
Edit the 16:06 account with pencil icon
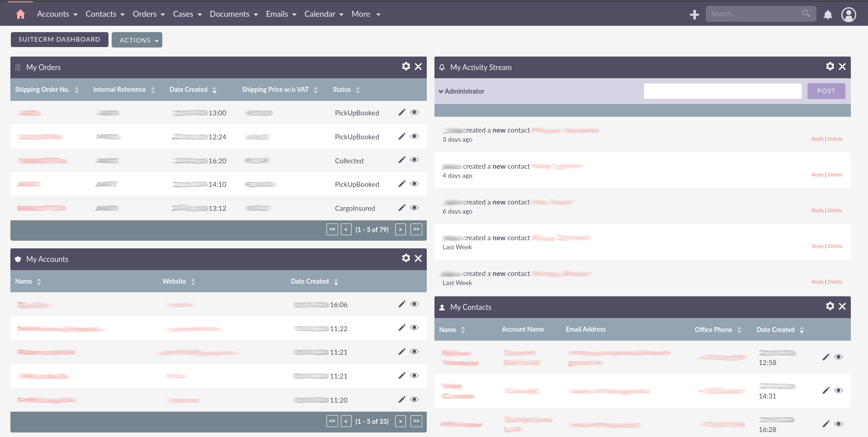pyautogui.click(x=401, y=304)
